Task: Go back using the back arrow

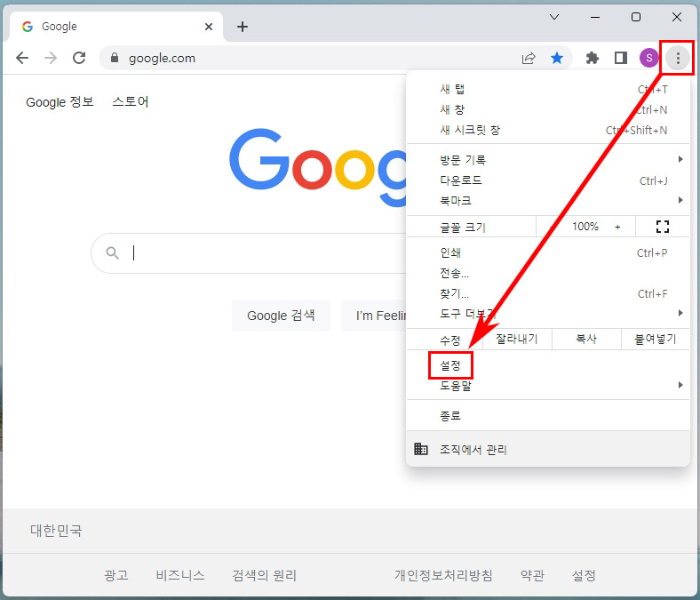Action: 22,58
